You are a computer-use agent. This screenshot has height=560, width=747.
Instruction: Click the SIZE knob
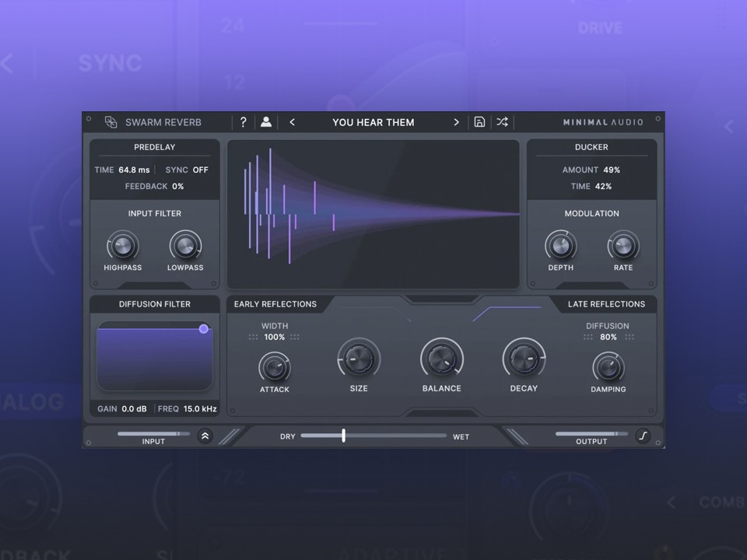(359, 359)
